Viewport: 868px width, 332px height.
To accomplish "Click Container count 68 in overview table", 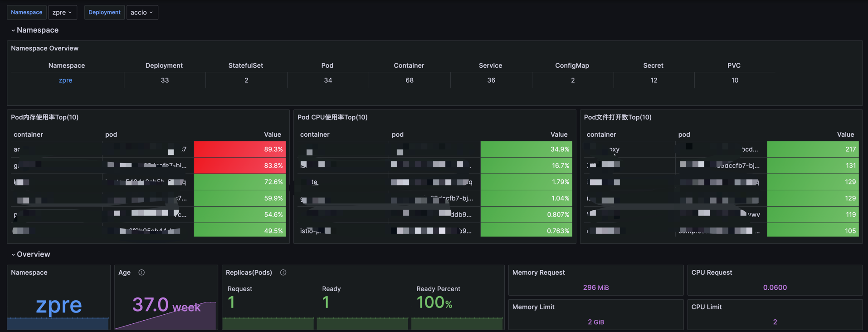I will coord(410,80).
